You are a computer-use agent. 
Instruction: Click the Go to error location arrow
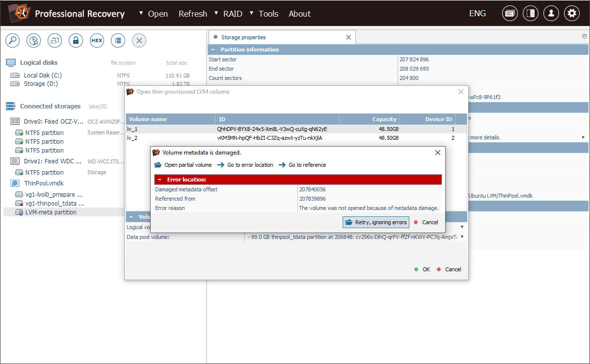coord(221,165)
